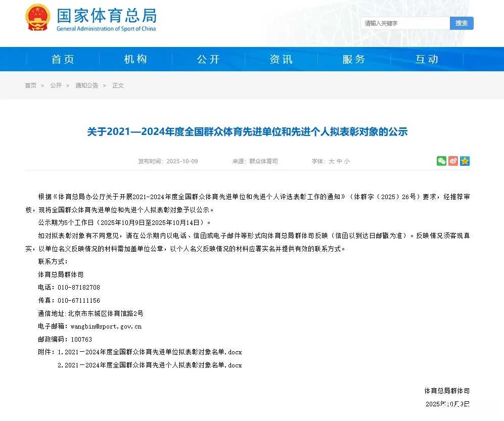Focus the keyword search input field
This screenshot has height=421, width=504.
point(405,23)
